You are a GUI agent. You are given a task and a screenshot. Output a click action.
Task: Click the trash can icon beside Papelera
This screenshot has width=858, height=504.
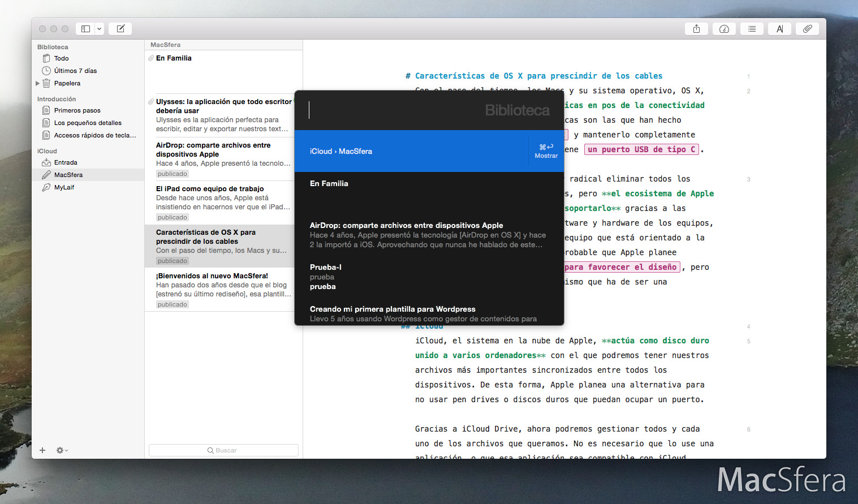click(46, 83)
